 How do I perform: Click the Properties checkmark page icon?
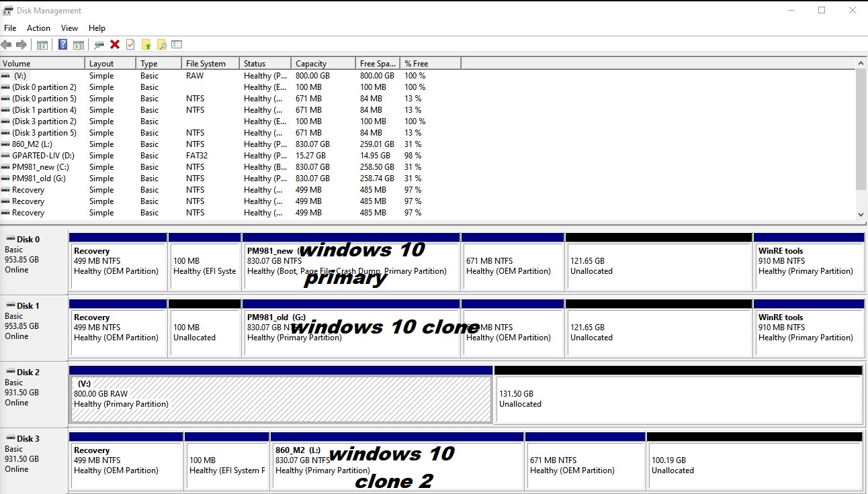[x=130, y=45]
